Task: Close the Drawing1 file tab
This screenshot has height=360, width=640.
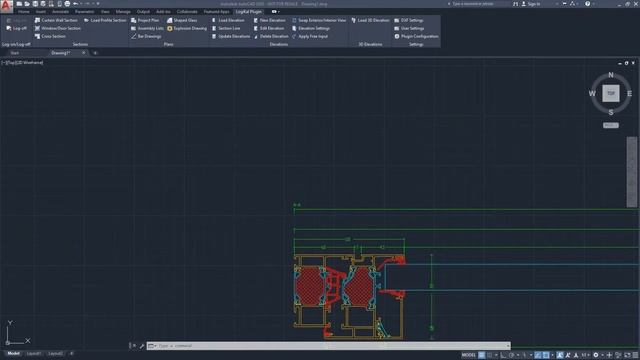Action: pyautogui.click(x=84, y=53)
